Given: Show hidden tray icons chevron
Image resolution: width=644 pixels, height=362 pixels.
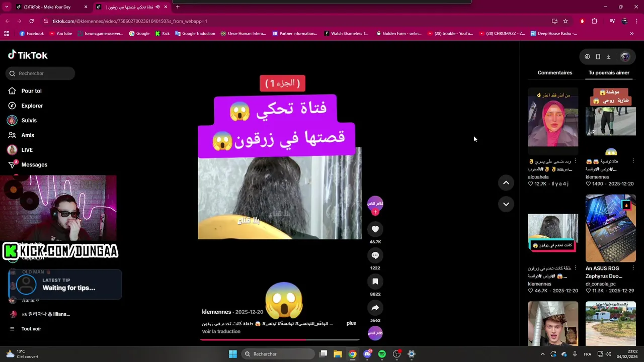Looking at the screenshot, I should pyautogui.click(x=542, y=354).
